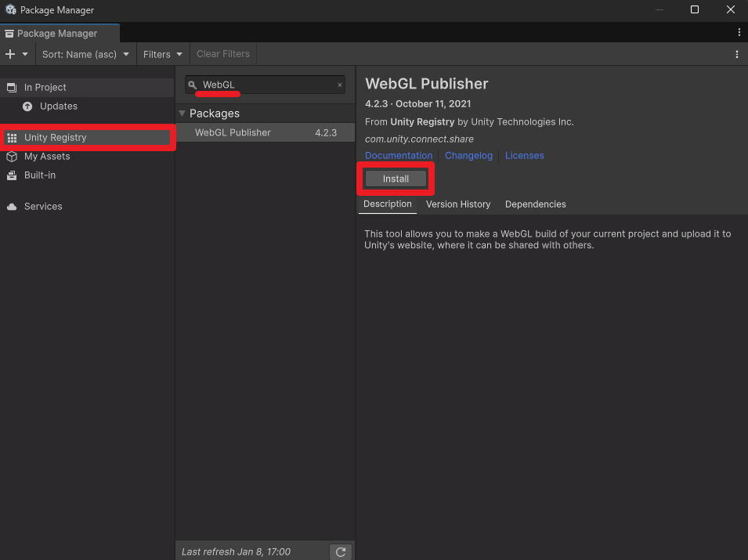Maximize the Package Manager window
This screenshot has height=560, width=748.
(695, 9)
